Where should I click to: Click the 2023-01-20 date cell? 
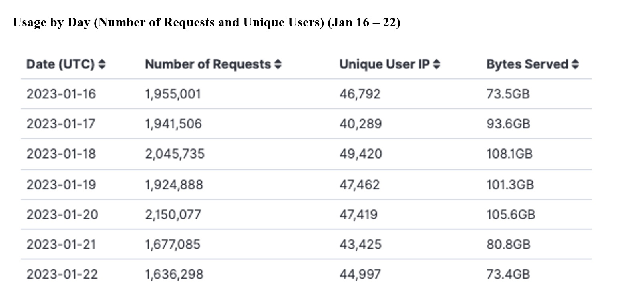(x=62, y=215)
